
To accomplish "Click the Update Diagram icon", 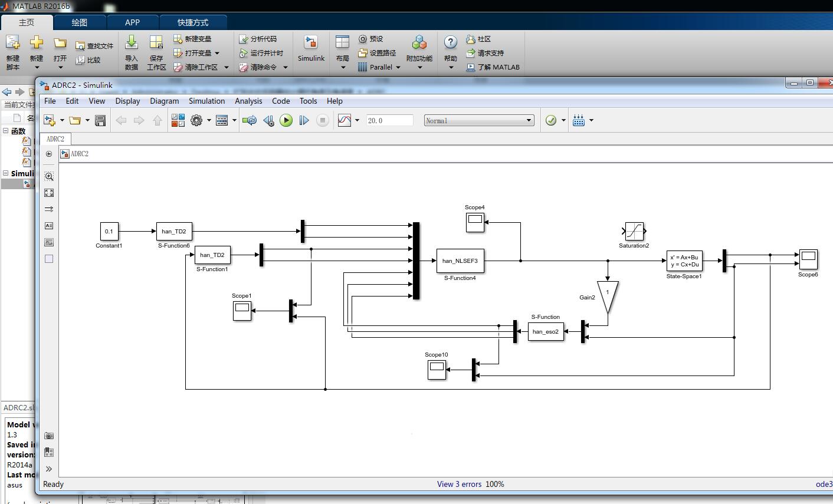I will 250,120.
